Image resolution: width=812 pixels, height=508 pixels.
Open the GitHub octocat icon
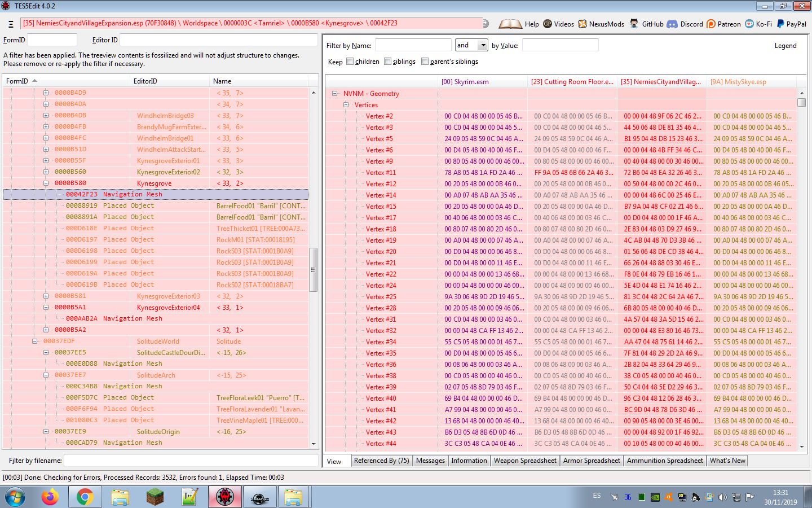pos(634,24)
